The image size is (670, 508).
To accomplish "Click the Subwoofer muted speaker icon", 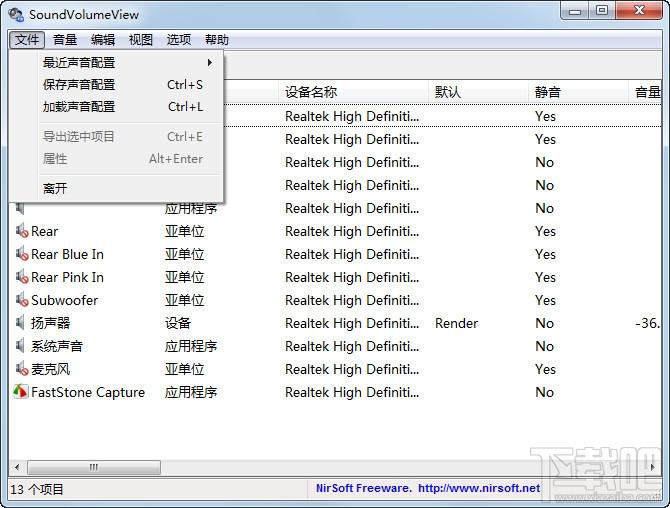I will (21, 300).
